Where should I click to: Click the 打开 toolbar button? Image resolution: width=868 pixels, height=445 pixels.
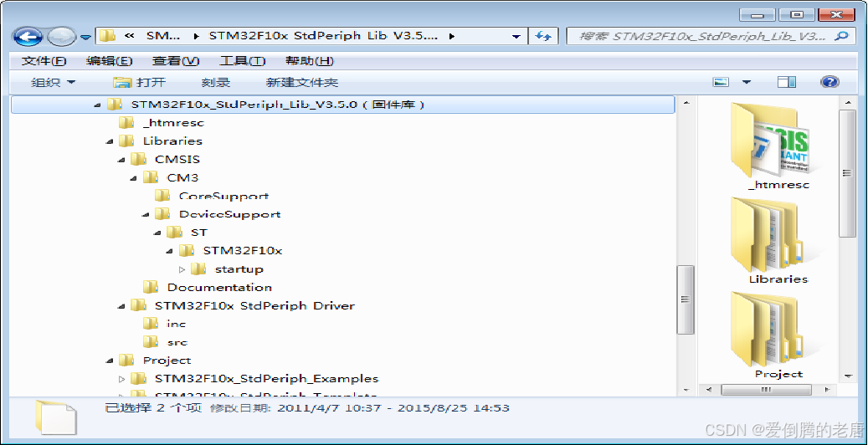tap(139, 83)
